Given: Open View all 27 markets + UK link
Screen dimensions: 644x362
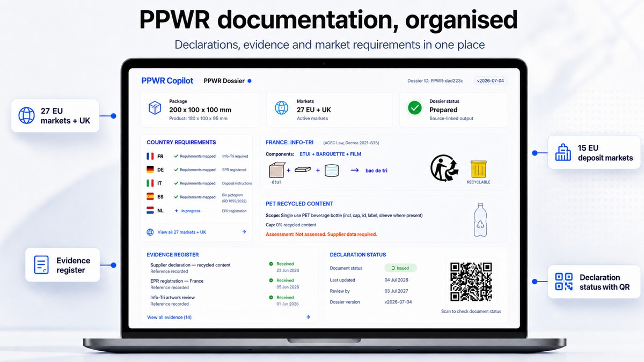Looking at the screenshot, I should tap(182, 232).
